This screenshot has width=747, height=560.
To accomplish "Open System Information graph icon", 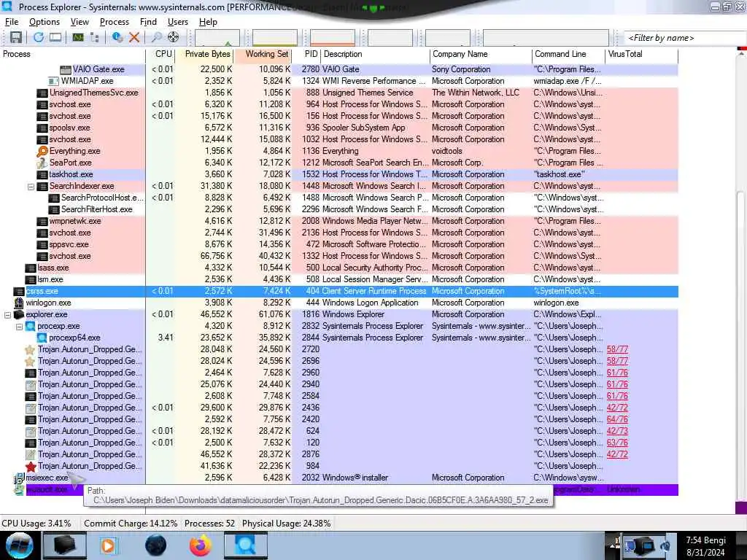I will point(77,37).
